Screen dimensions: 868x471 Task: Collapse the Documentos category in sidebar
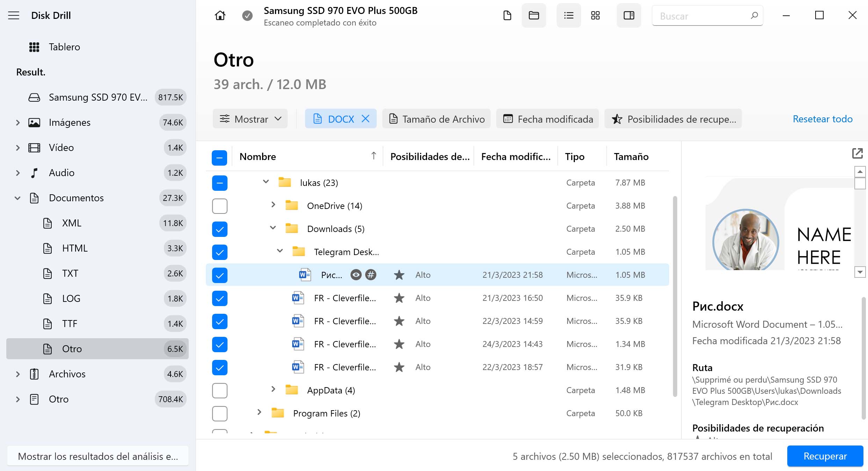coord(17,198)
